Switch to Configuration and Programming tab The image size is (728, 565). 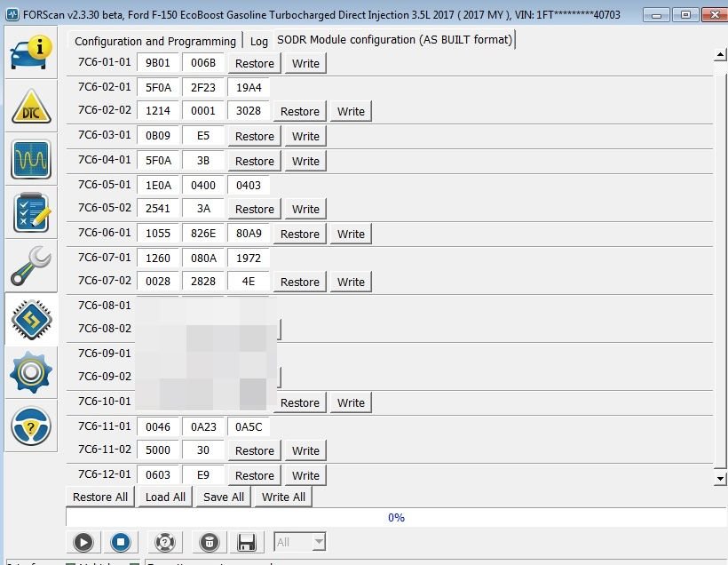[x=155, y=41]
